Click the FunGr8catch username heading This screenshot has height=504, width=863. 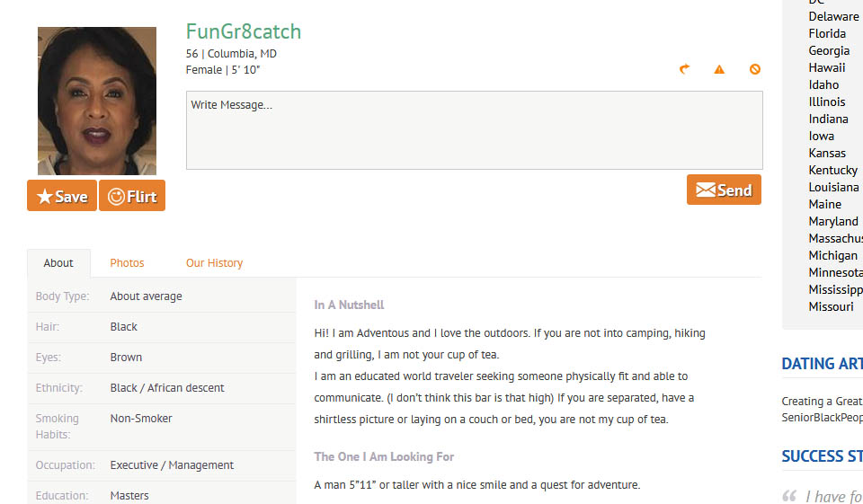tap(244, 32)
